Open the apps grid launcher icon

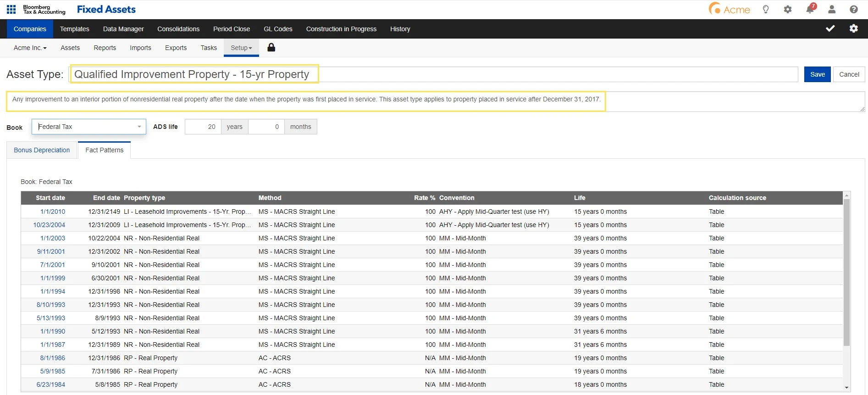click(11, 9)
